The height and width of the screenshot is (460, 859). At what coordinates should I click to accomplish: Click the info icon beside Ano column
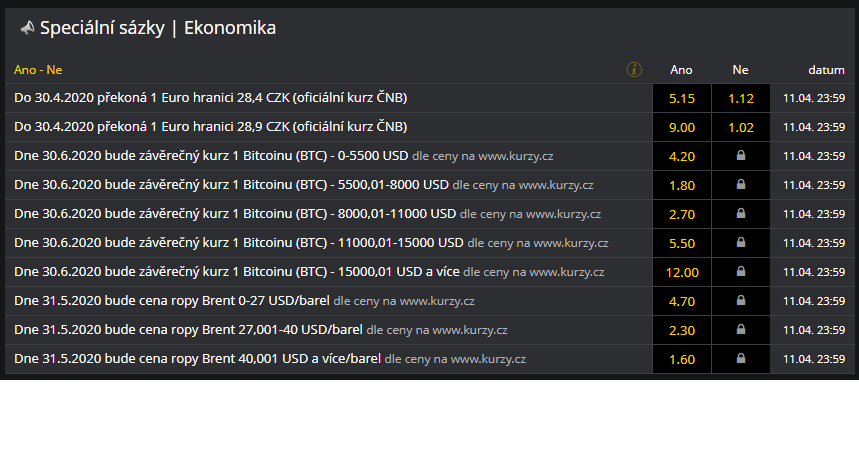click(x=634, y=70)
